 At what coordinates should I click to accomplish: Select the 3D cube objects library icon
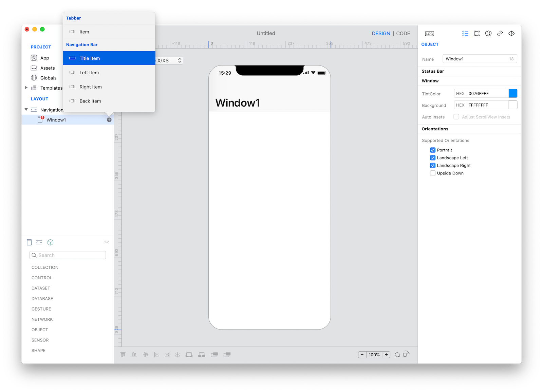pyautogui.click(x=50, y=242)
